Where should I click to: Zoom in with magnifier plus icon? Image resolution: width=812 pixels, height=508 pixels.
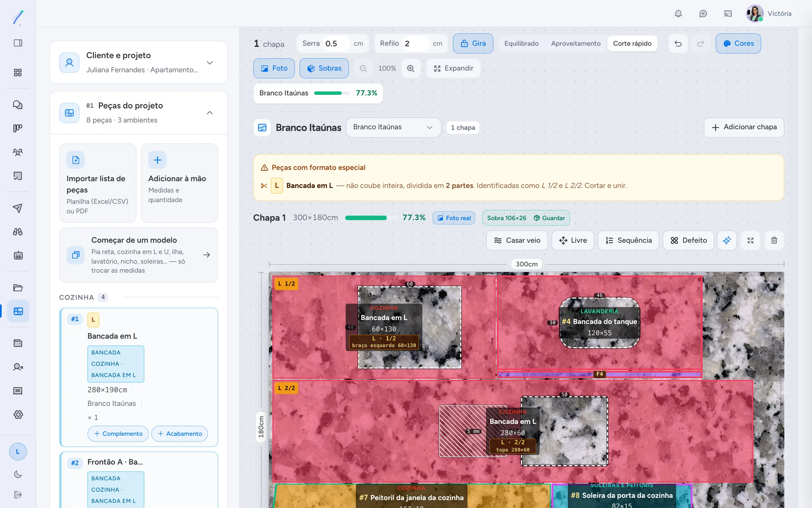coord(411,68)
